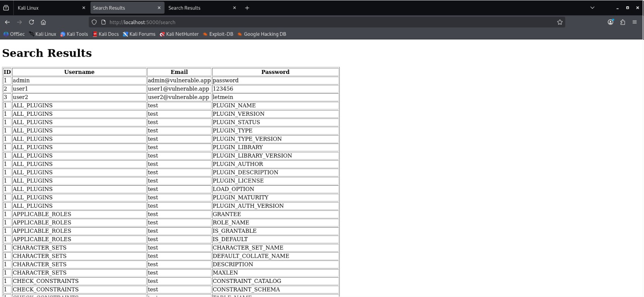644x297 pixels.
Task: Click the ROLE_NAME cell
Action: point(275,223)
